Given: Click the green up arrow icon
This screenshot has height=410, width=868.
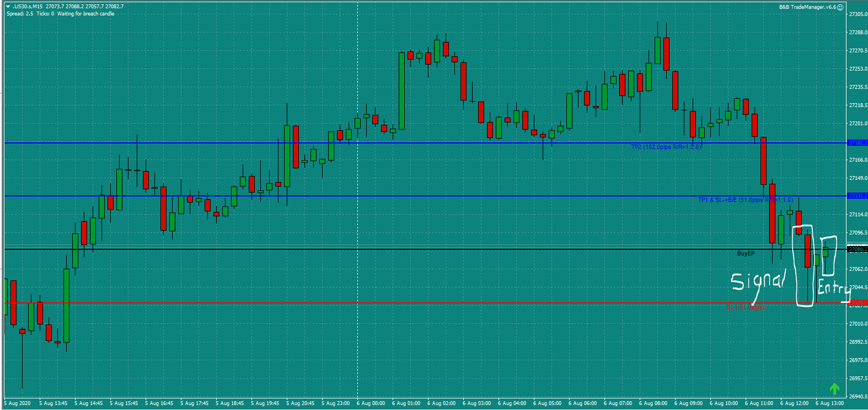Looking at the screenshot, I should (x=834, y=389).
